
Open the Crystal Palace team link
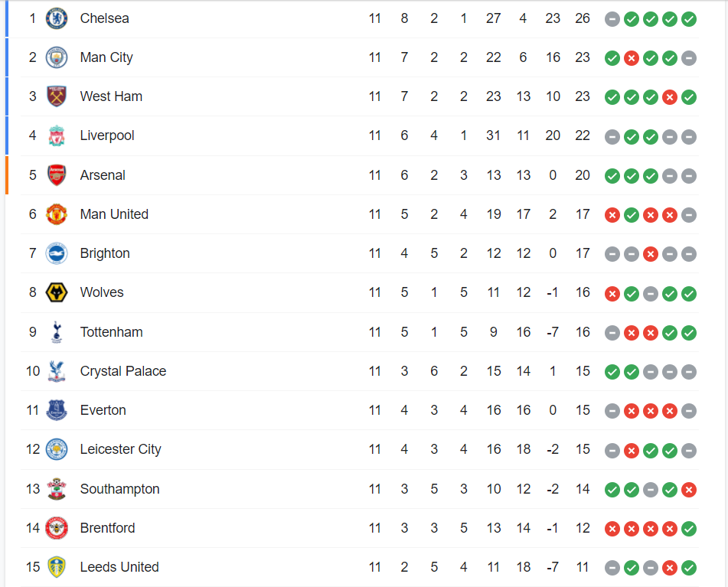pos(123,371)
